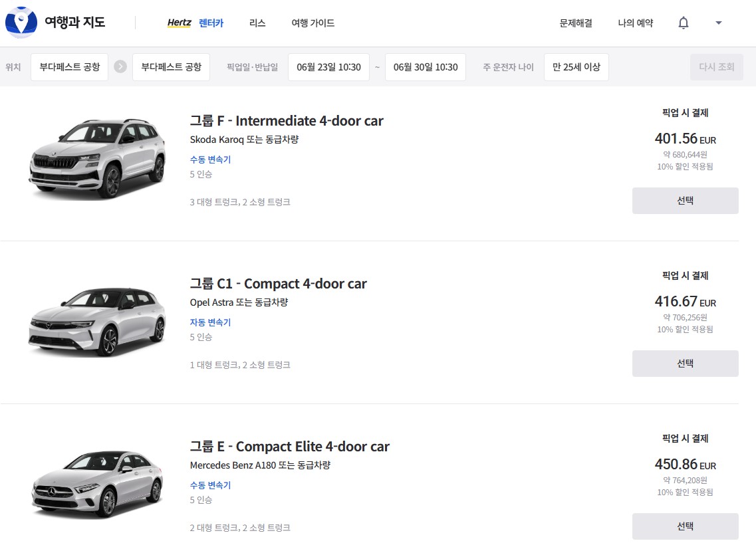
Task: Open the driver age 만 25세 이상 dropdown
Action: click(x=576, y=67)
